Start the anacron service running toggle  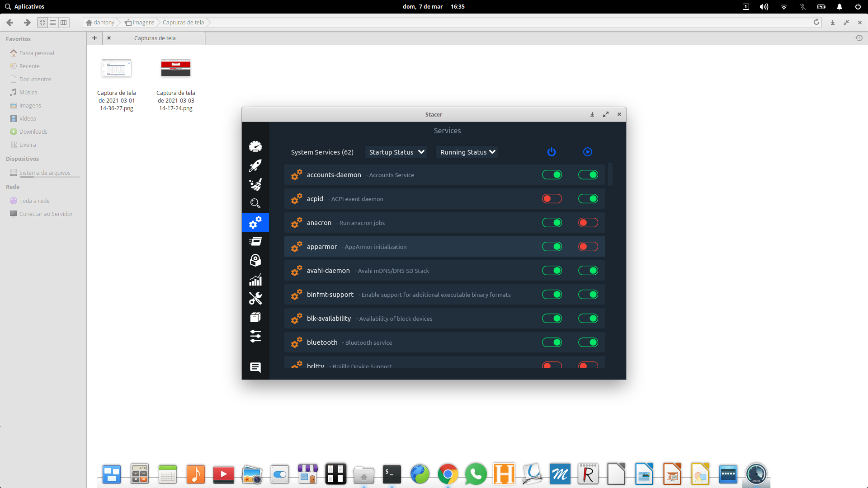588,223
